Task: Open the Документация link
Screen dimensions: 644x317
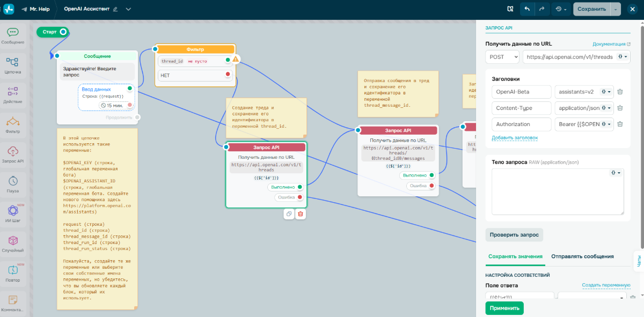Action: (611, 44)
